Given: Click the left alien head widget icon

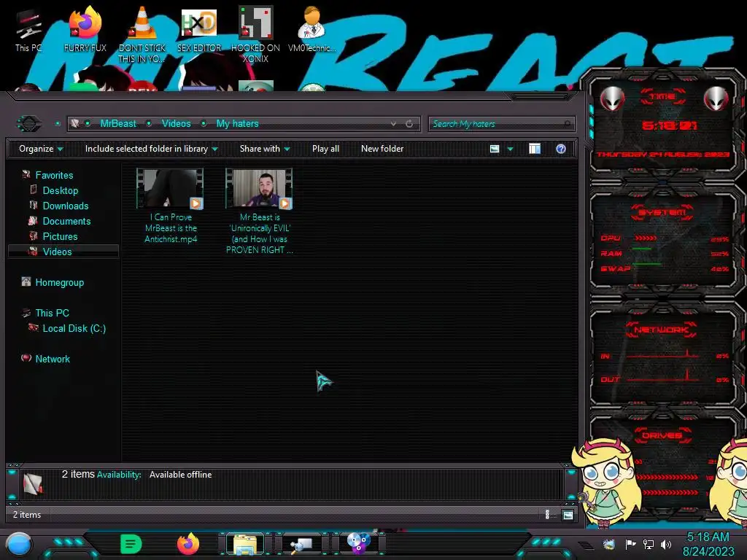Looking at the screenshot, I should pos(612,98).
